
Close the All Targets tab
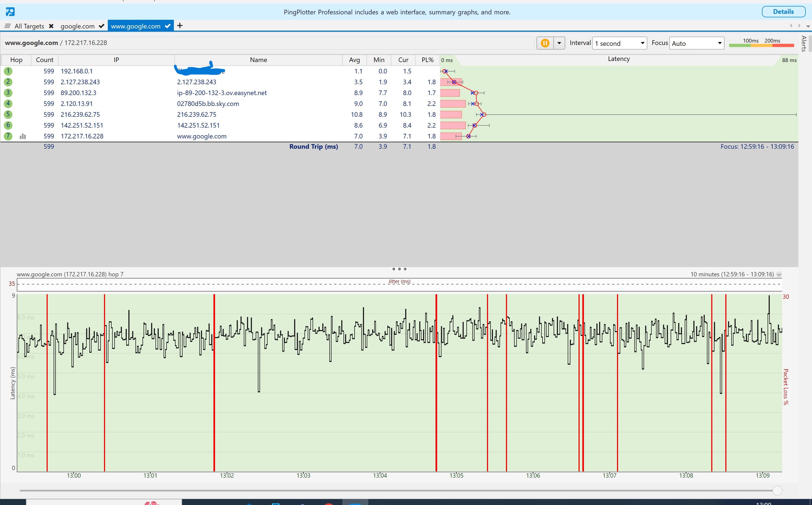click(x=51, y=26)
